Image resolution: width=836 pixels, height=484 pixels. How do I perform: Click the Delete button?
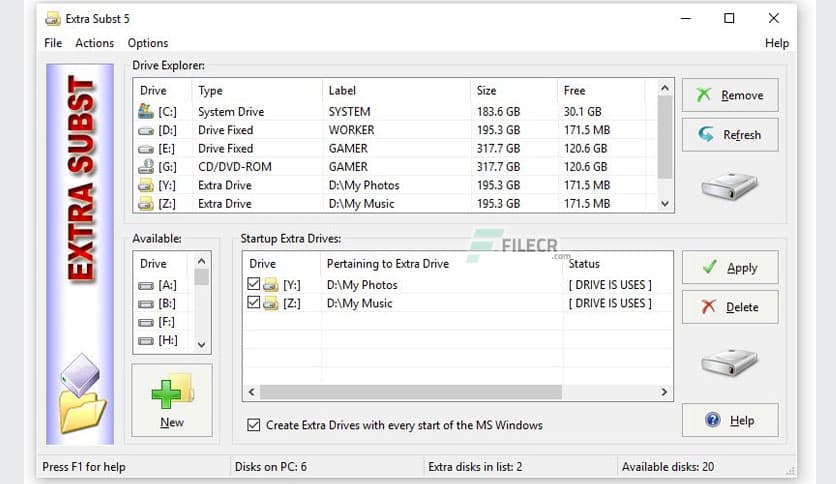730,307
